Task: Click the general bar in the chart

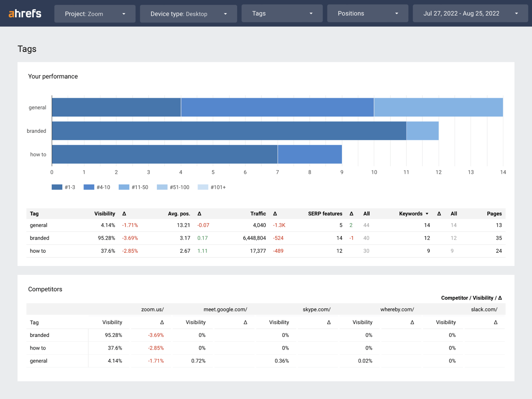Action: [233, 107]
